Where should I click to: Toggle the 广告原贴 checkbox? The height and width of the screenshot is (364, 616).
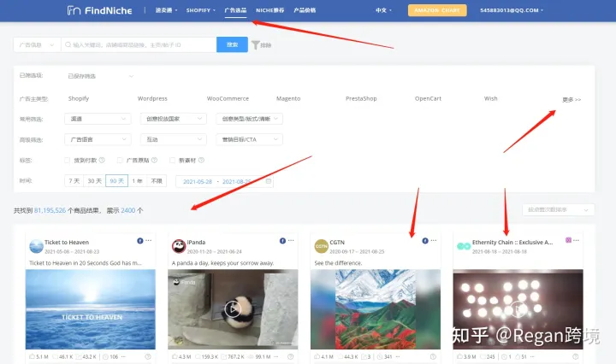[x=120, y=160]
